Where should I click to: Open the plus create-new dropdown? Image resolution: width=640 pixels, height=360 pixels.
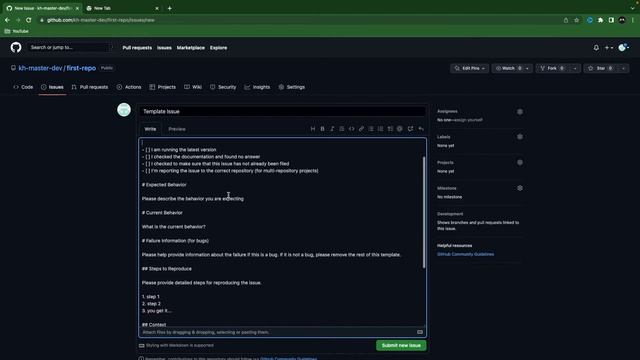609,48
